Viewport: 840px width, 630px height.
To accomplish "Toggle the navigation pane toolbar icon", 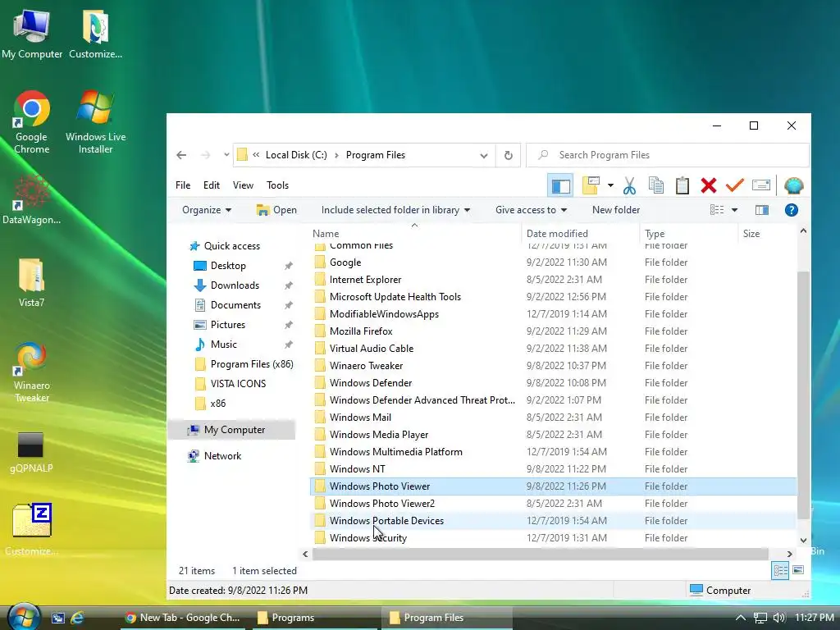I will (560, 186).
